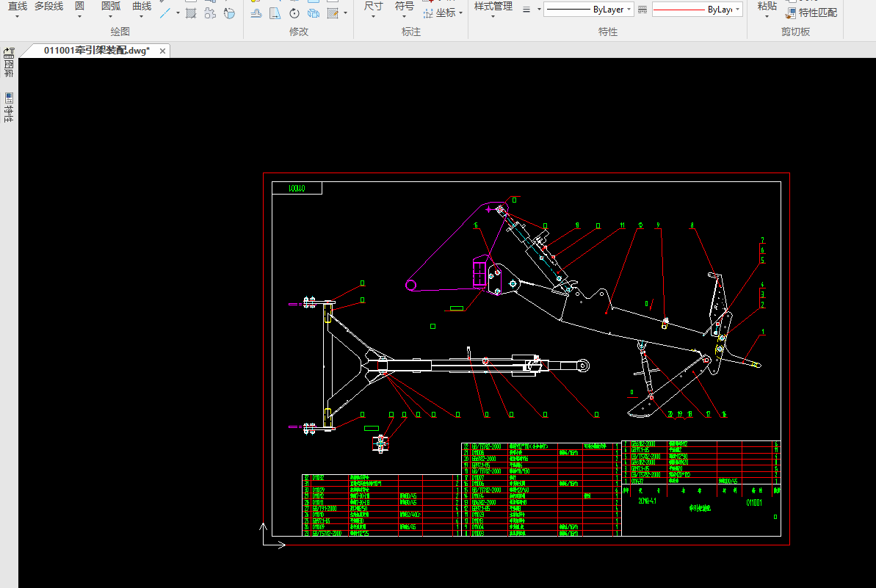The height and width of the screenshot is (588, 876).
Task: Click the 粘贴 paste button
Action: click(767, 7)
